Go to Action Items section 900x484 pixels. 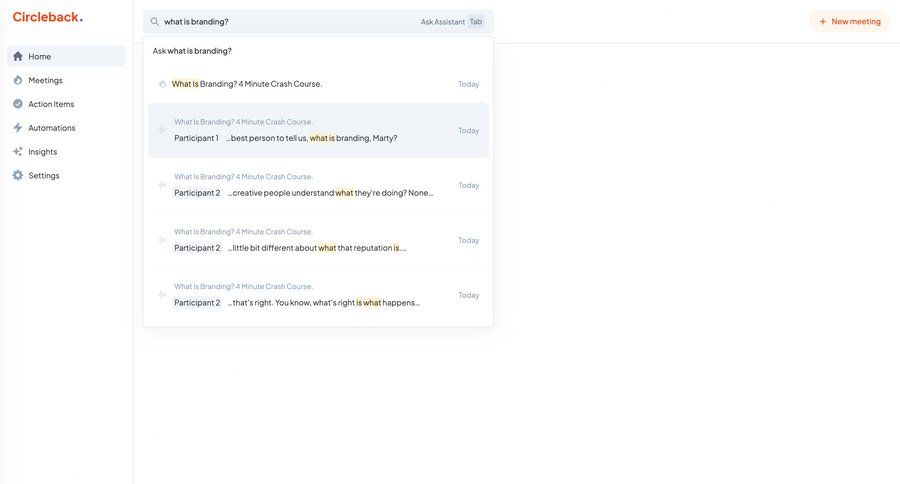51,104
